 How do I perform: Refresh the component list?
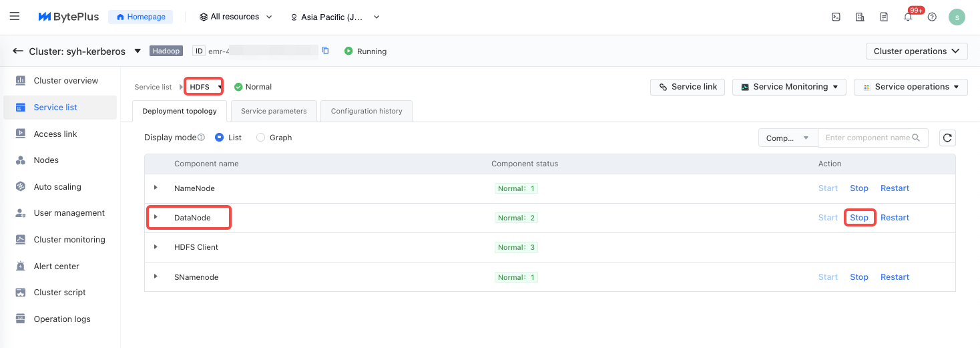pos(947,138)
